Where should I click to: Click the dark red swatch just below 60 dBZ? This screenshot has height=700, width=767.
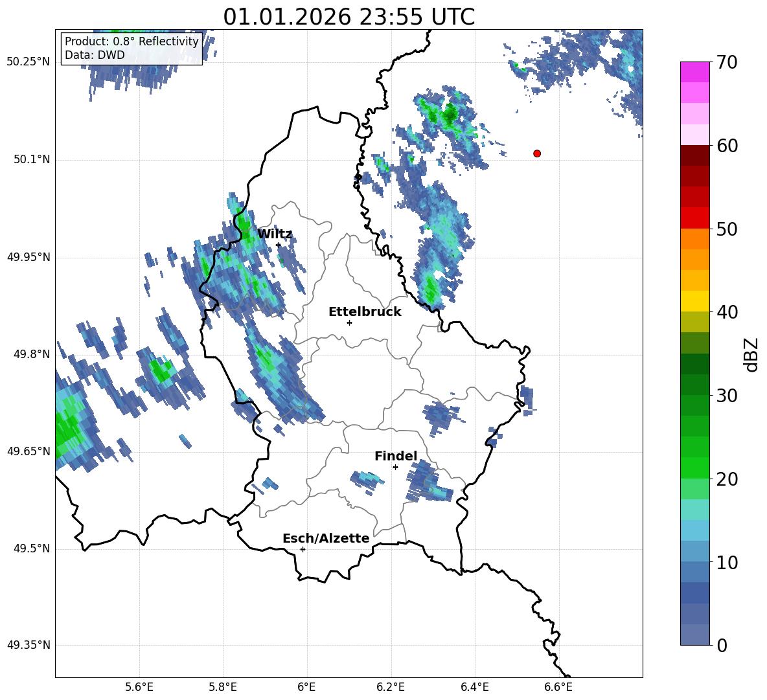click(694, 155)
